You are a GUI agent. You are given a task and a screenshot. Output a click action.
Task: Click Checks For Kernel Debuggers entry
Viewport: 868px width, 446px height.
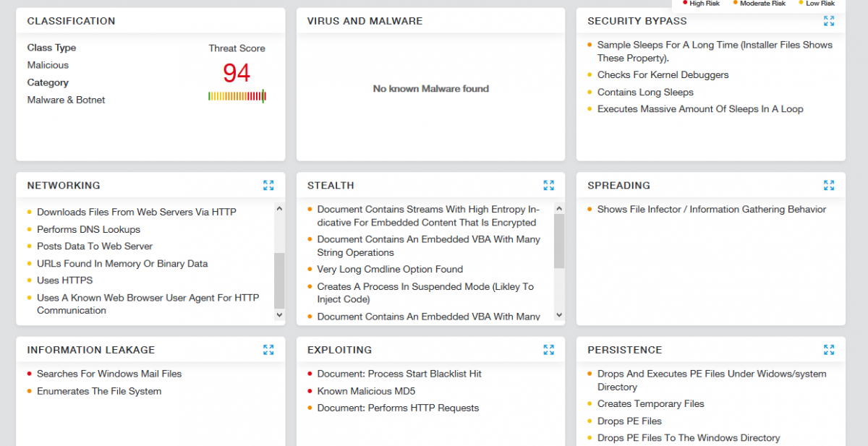(x=663, y=75)
